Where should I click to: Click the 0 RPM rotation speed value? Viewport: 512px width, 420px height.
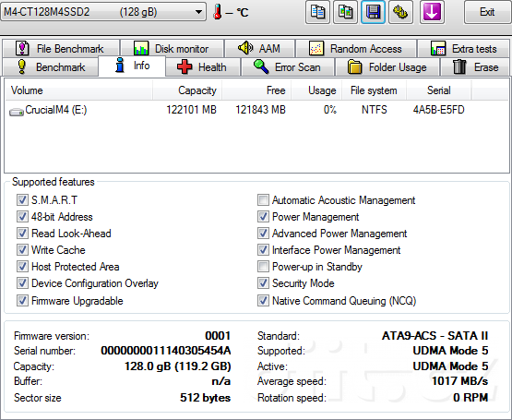pos(470,398)
